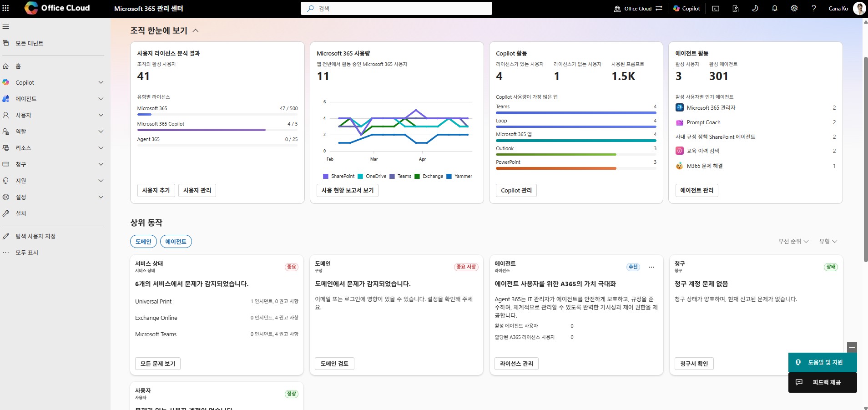This screenshot has height=410, width=868.
Task: Click the document icon beside Cloud Shell
Action: (x=735, y=8)
